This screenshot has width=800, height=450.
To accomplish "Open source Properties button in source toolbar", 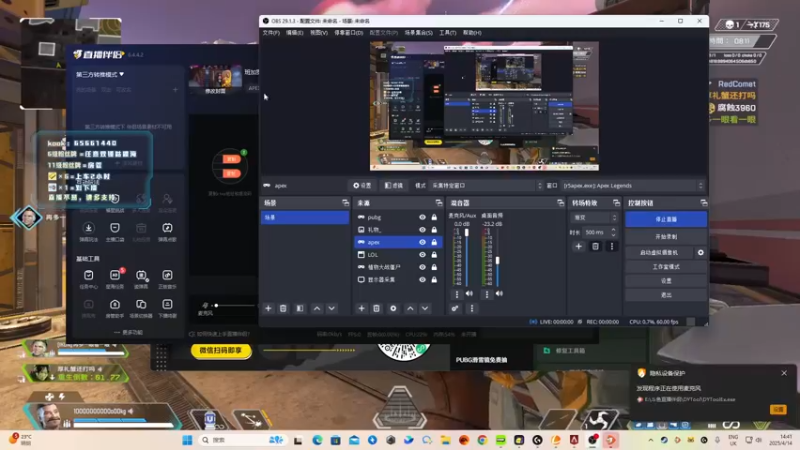I will (362, 186).
